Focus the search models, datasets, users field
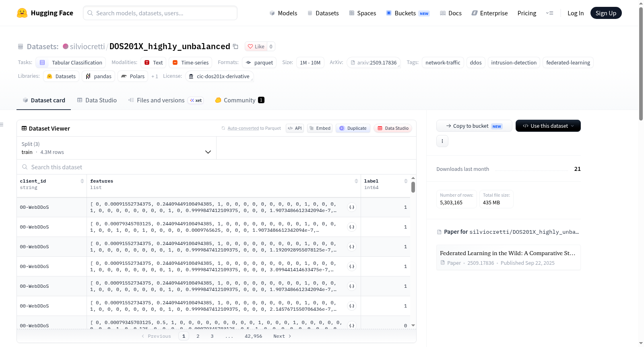The width and height of the screenshot is (644, 347). point(160,13)
